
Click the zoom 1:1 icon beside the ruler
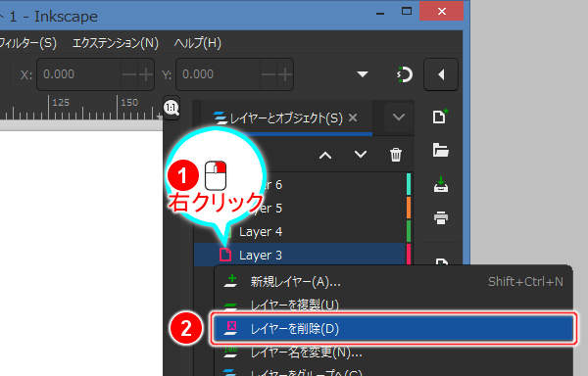[171, 108]
